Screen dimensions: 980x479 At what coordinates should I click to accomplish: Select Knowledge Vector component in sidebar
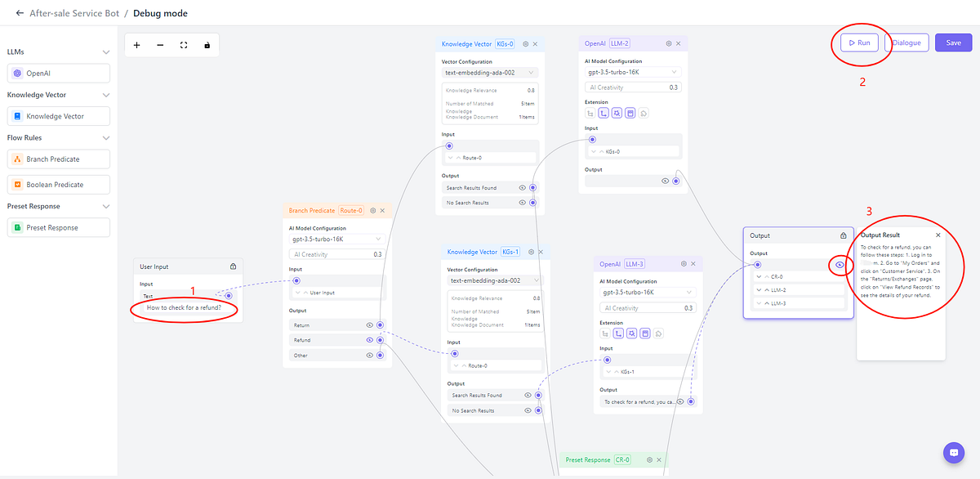(58, 117)
